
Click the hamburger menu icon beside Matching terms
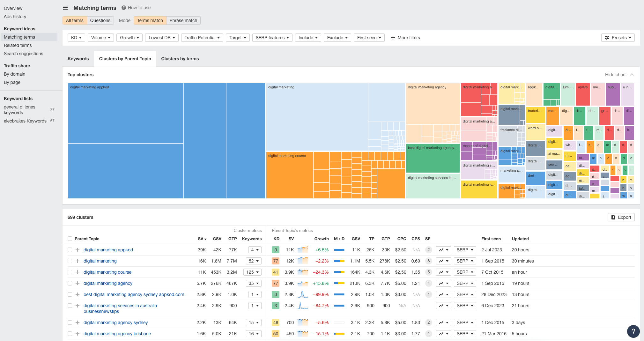click(x=65, y=8)
